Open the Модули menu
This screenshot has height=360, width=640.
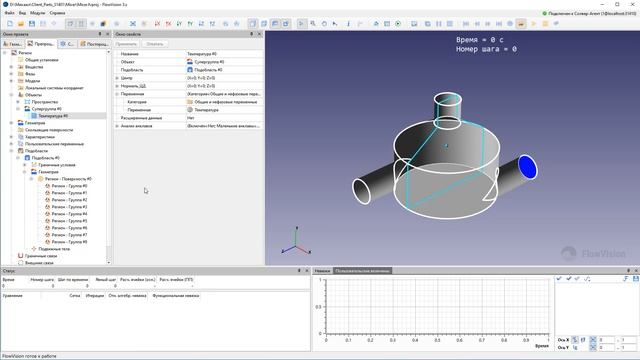(x=38, y=13)
